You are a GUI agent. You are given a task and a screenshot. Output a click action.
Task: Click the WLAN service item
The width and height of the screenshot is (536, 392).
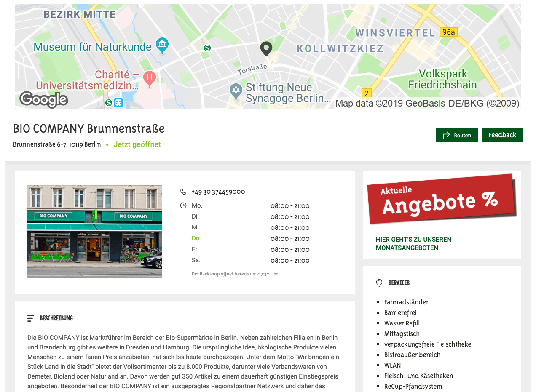point(393,365)
